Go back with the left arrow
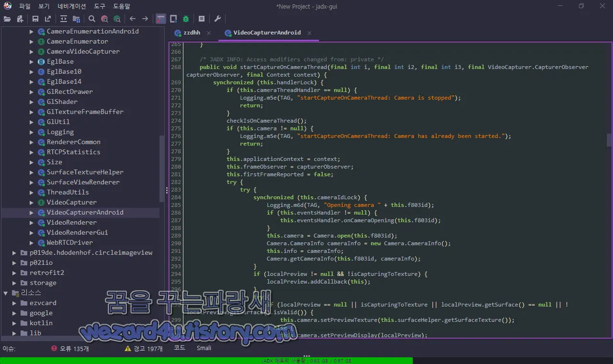 133,19
